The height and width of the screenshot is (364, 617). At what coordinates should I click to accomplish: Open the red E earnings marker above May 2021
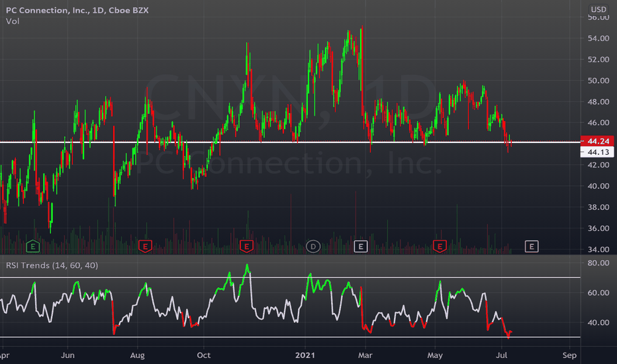[440, 247]
